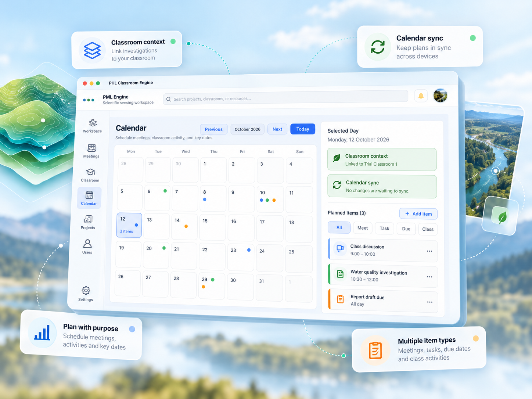Click the notification bell icon
Viewport: 532px width, 399px height.
point(421,96)
